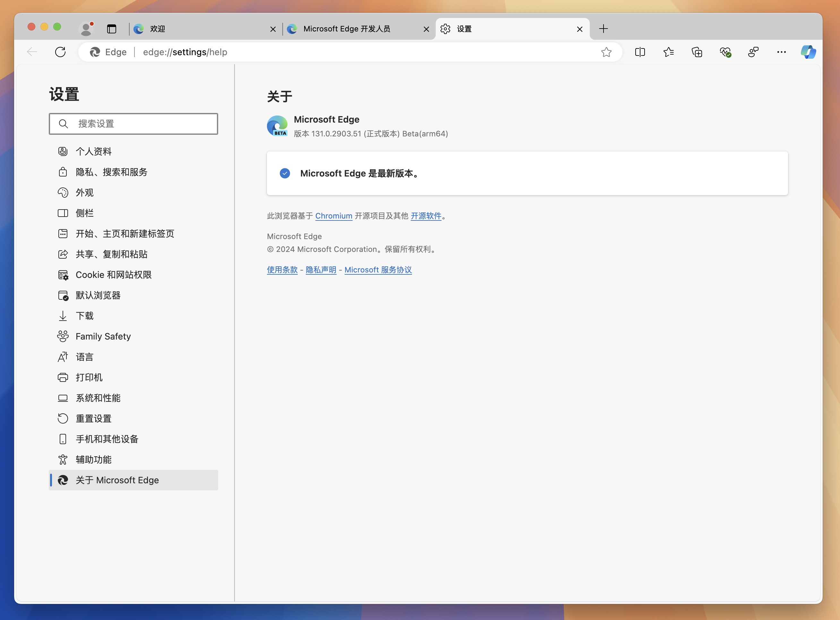Add this page to favorites star

(606, 52)
